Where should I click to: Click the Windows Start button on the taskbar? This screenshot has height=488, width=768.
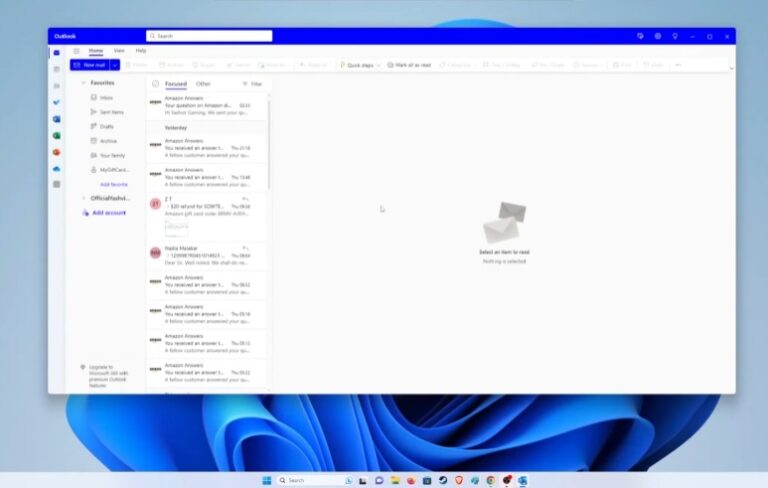(267, 480)
